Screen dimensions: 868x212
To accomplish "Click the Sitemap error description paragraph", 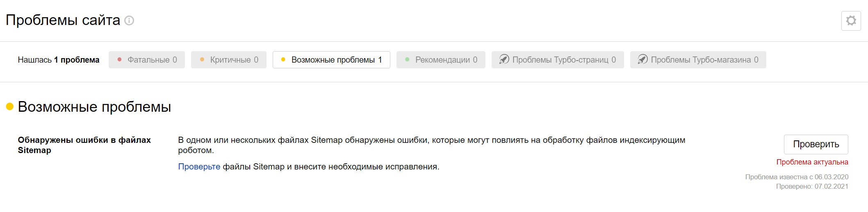I will click(x=431, y=145).
